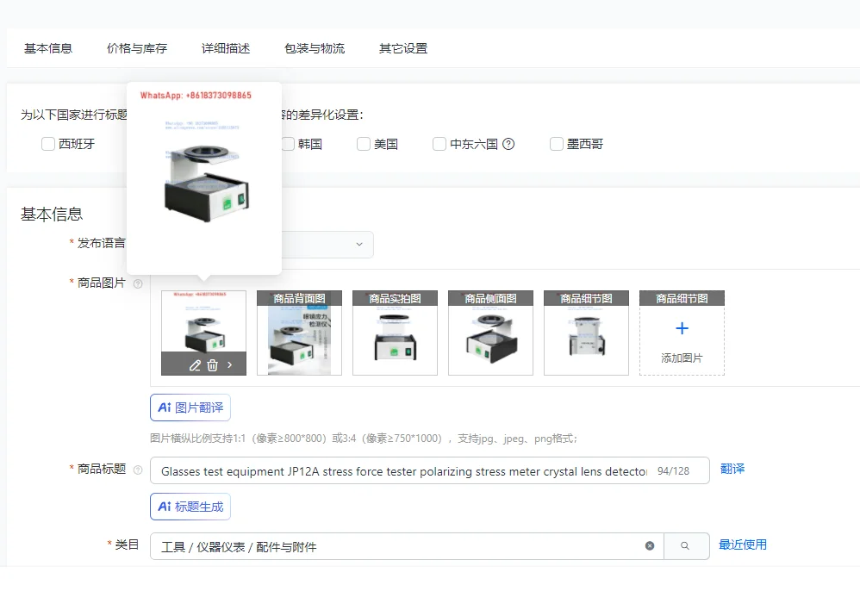The height and width of the screenshot is (616, 860).
Task: Switch to the 价格与库存 tab
Action: tap(136, 48)
